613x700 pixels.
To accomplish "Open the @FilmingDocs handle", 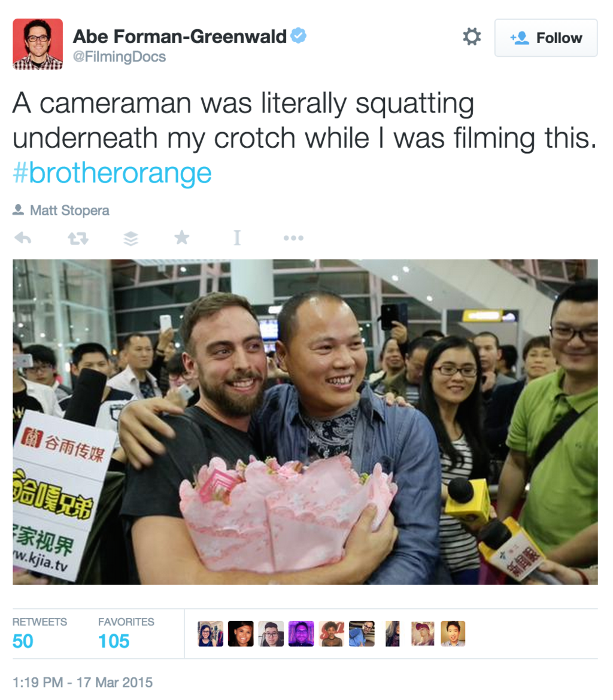I will 119,57.
